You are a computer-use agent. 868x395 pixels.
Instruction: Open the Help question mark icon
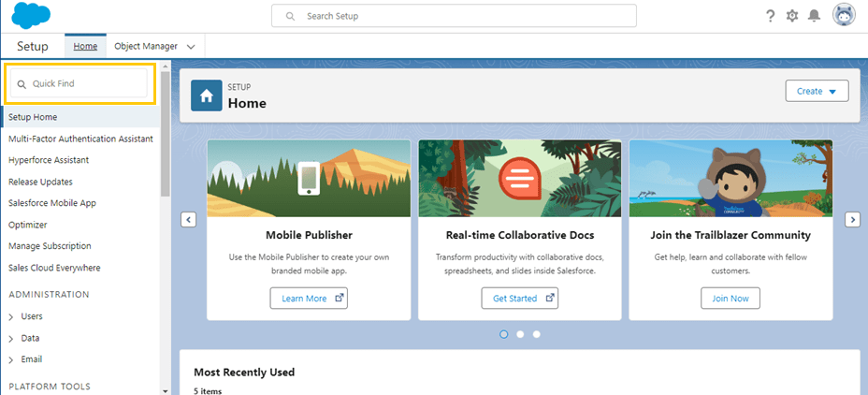pos(770,16)
